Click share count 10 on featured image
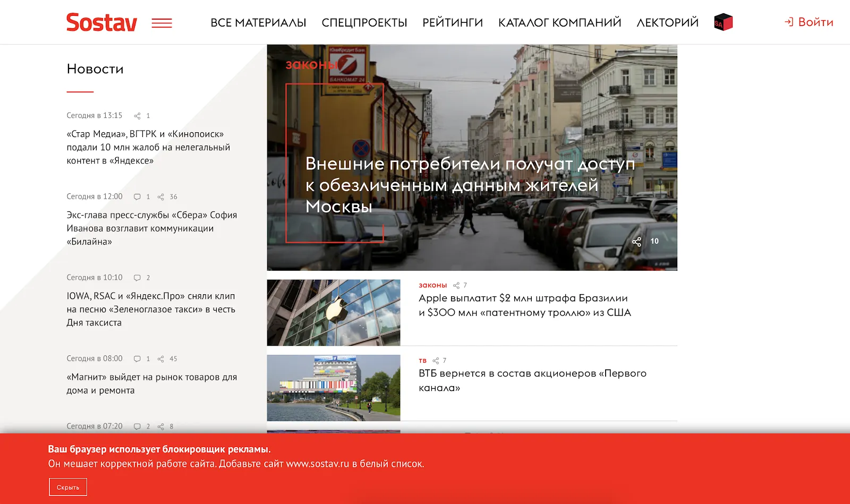 [x=654, y=242]
